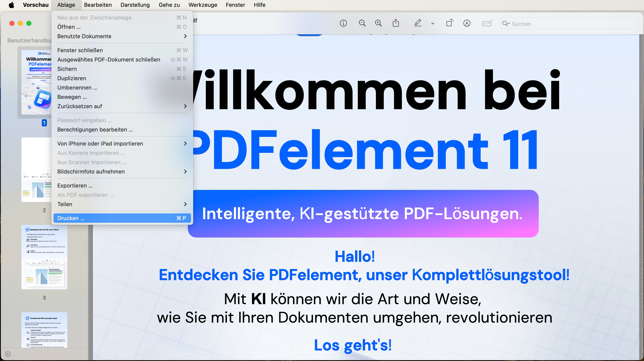The width and height of the screenshot is (644, 361).
Task: Choose Fenster schließen
Action: [x=122, y=50]
